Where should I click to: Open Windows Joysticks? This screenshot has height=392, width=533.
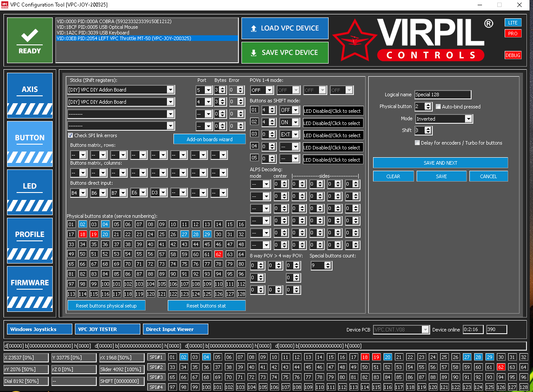coord(40,329)
